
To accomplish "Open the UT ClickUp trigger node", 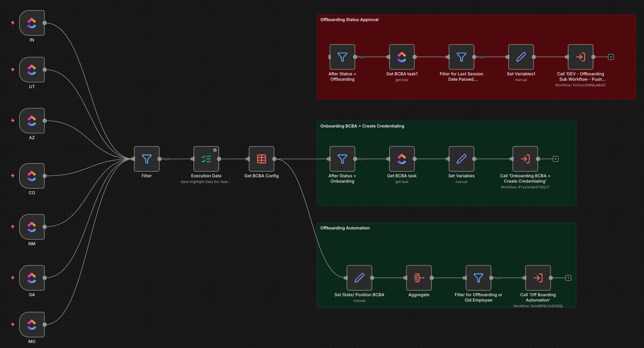I will [x=31, y=70].
